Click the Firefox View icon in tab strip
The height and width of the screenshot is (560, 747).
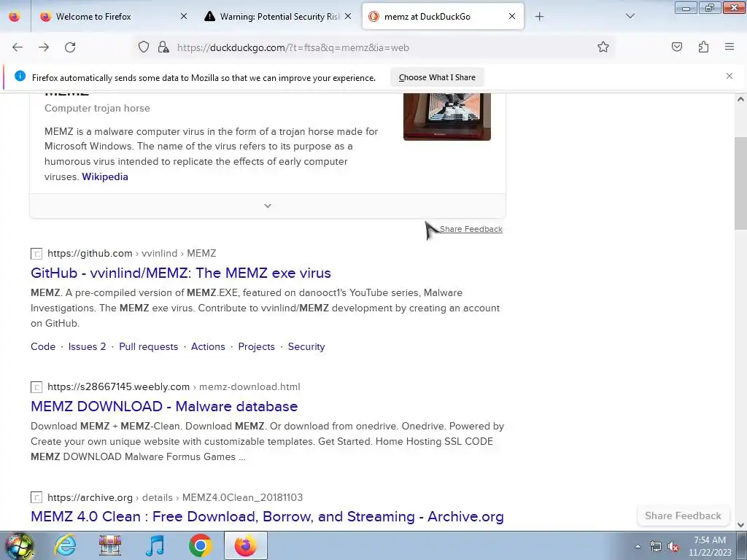click(15, 17)
